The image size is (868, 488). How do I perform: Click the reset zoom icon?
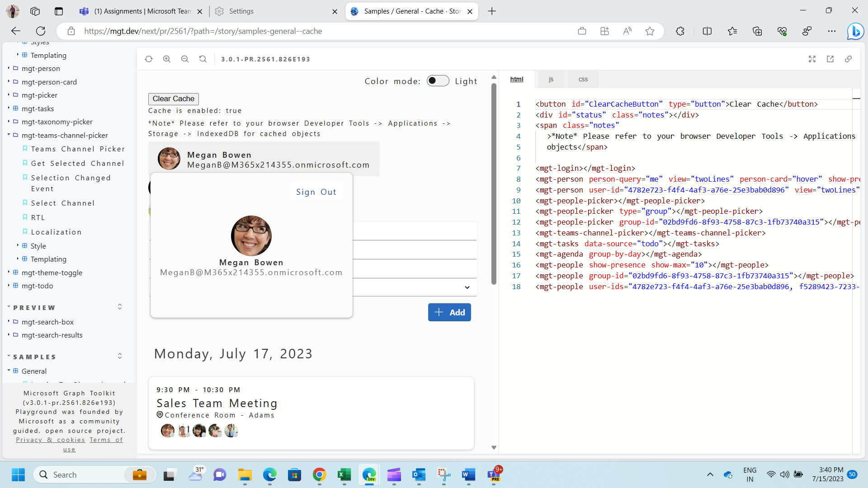(203, 59)
